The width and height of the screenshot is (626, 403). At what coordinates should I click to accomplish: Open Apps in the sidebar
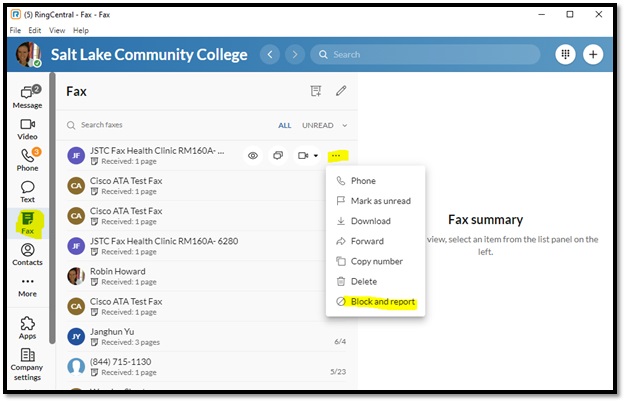(x=27, y=328)
